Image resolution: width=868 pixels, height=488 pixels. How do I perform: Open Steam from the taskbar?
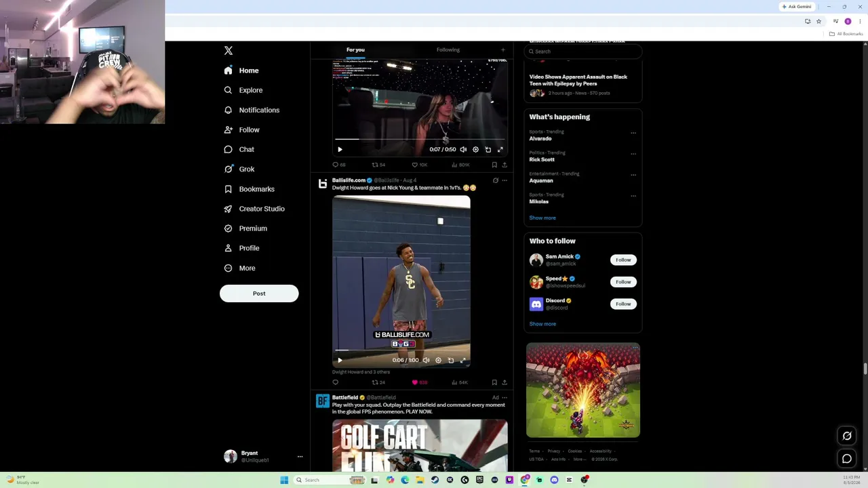click(x=435, y=480)
